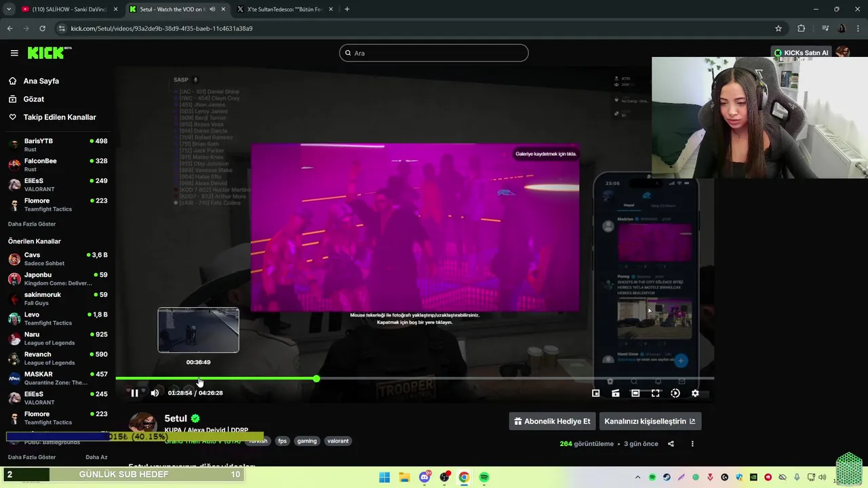868x488 pixels.
Task: Open the user profile avatar menu
Action: (843, 53)
